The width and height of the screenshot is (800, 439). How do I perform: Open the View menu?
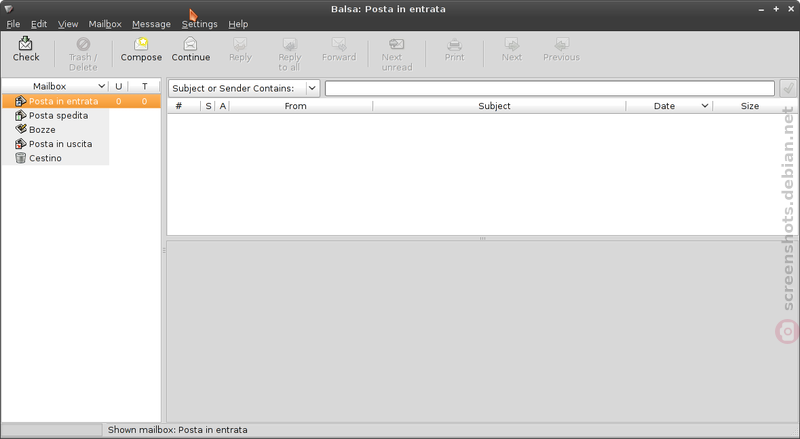68,24
